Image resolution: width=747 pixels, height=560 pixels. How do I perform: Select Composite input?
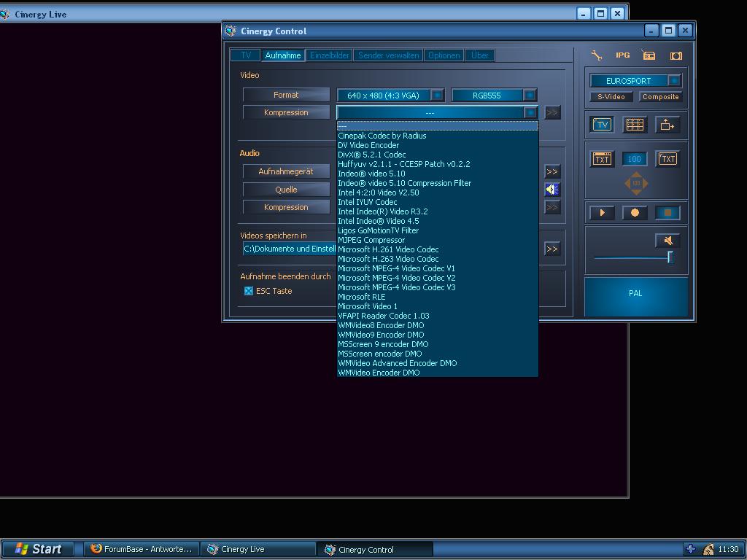tap(660, 97)
